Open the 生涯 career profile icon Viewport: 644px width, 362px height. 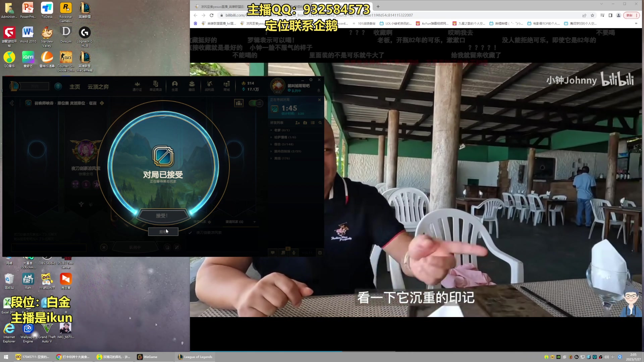pos(175,86)
